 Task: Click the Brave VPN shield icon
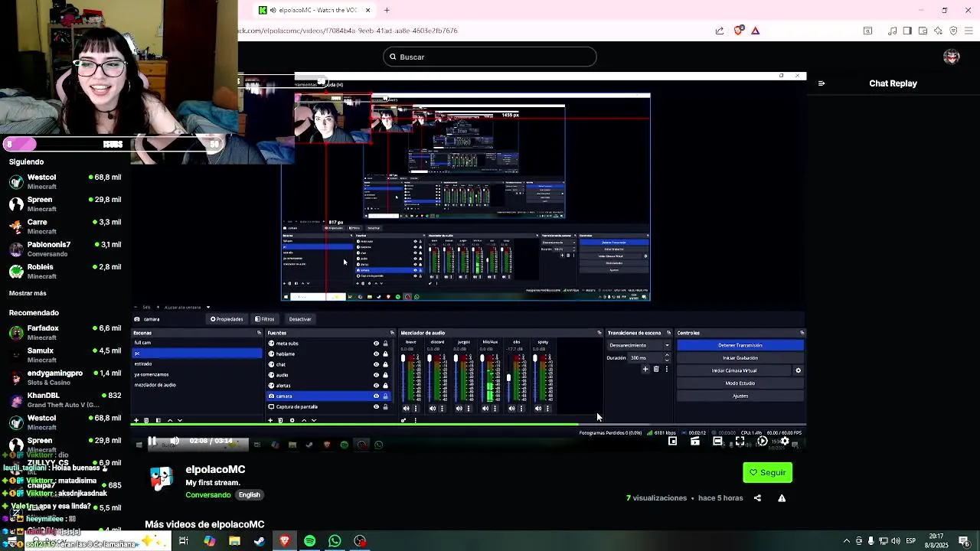tap(953, 31)
